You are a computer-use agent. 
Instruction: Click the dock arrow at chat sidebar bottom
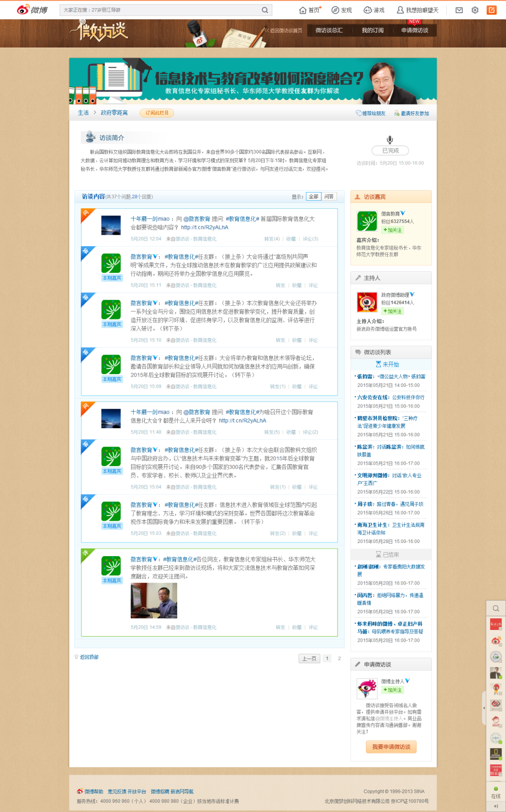[496, 806]
